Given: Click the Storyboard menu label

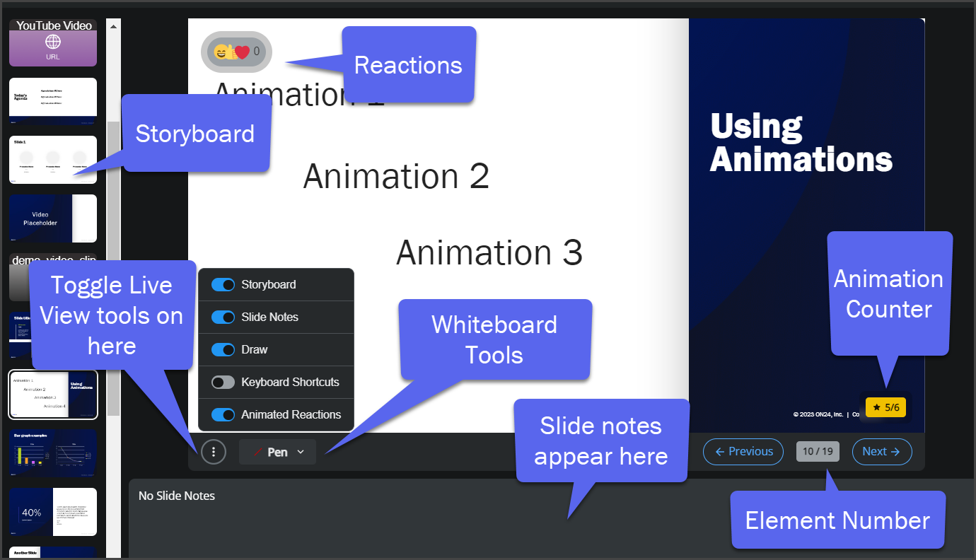Looking at the screenshot, I should click(269, 284).
